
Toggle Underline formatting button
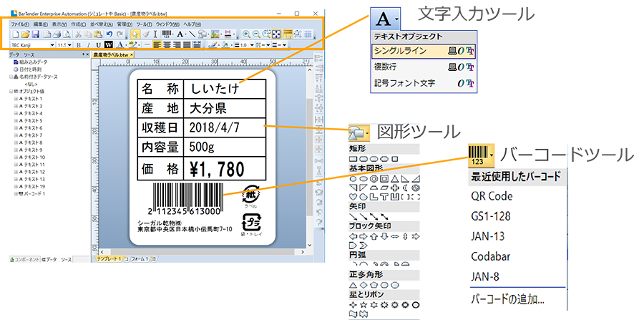(99, 44)
